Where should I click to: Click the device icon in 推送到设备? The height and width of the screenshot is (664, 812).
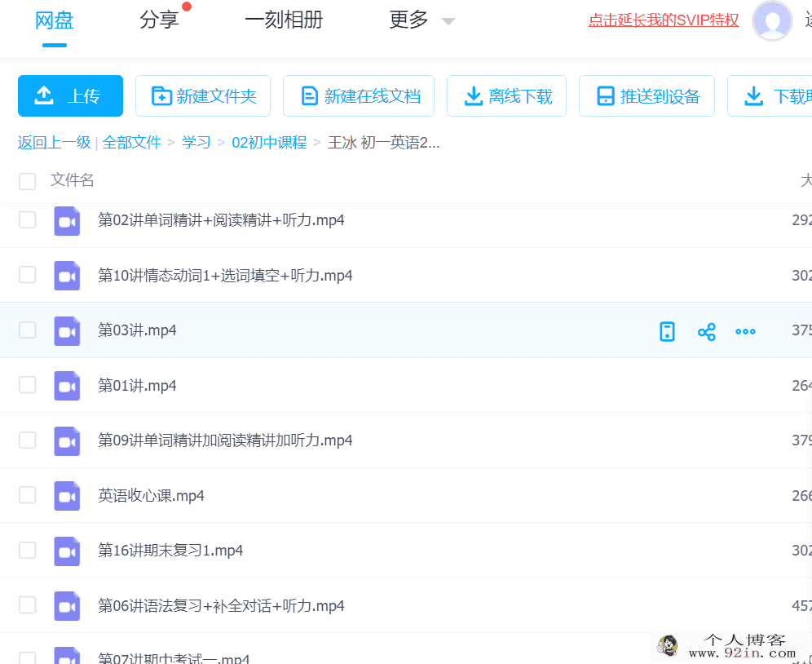coord(606,96)
